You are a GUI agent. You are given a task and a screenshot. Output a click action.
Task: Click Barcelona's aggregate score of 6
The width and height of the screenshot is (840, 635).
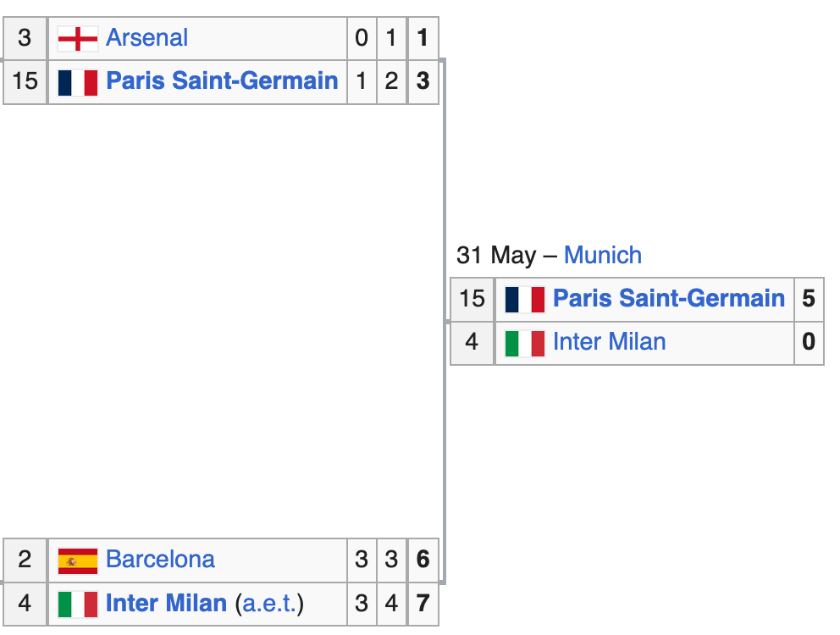423,560
